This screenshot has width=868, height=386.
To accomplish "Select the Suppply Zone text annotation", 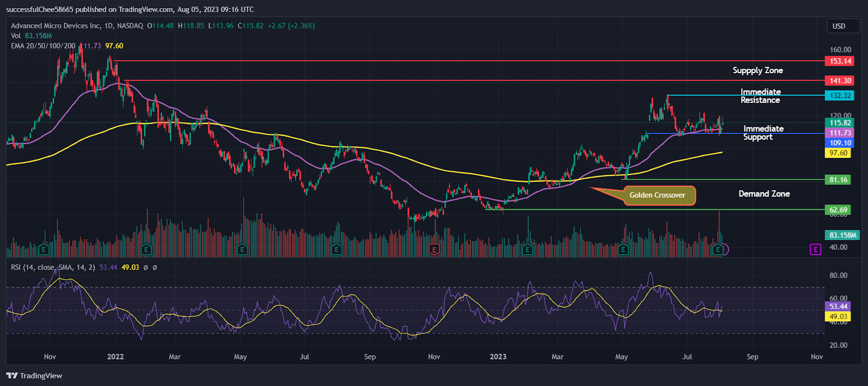I will tap(757, 70).
